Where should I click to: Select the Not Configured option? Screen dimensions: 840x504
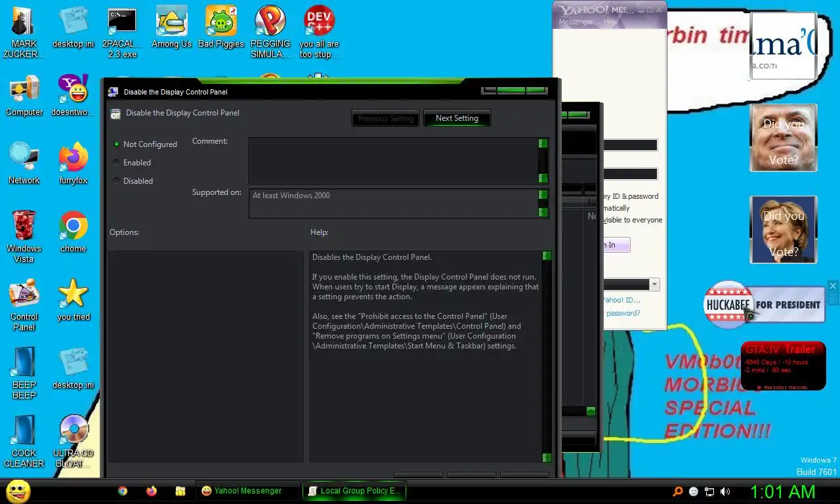(146, 144)
